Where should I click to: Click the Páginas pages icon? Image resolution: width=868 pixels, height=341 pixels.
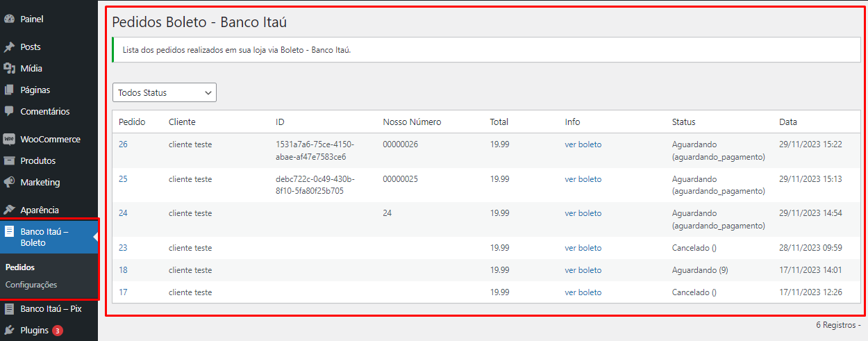10,90
